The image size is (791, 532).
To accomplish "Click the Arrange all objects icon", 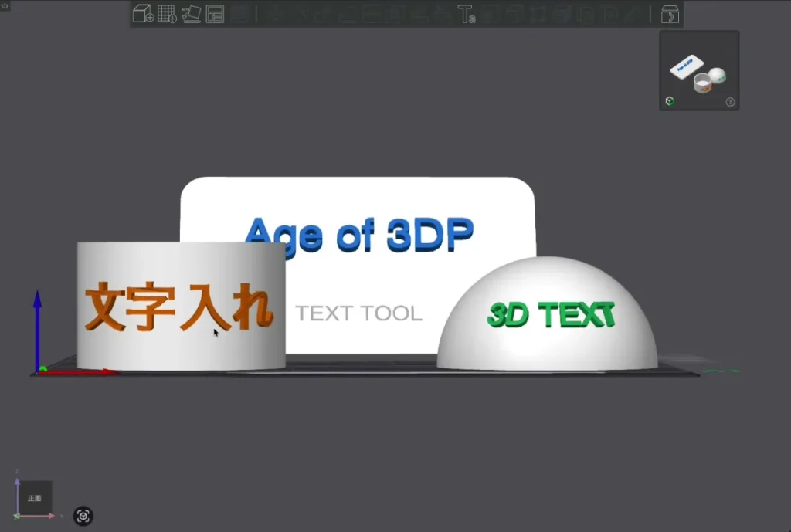I will pyautogui.click(x=216, y=14).
